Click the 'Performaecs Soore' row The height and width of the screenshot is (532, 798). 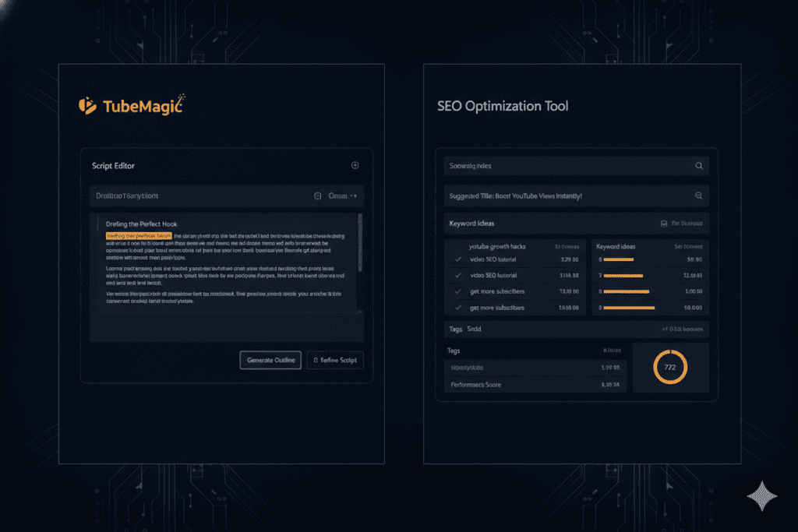pos(535,385)
